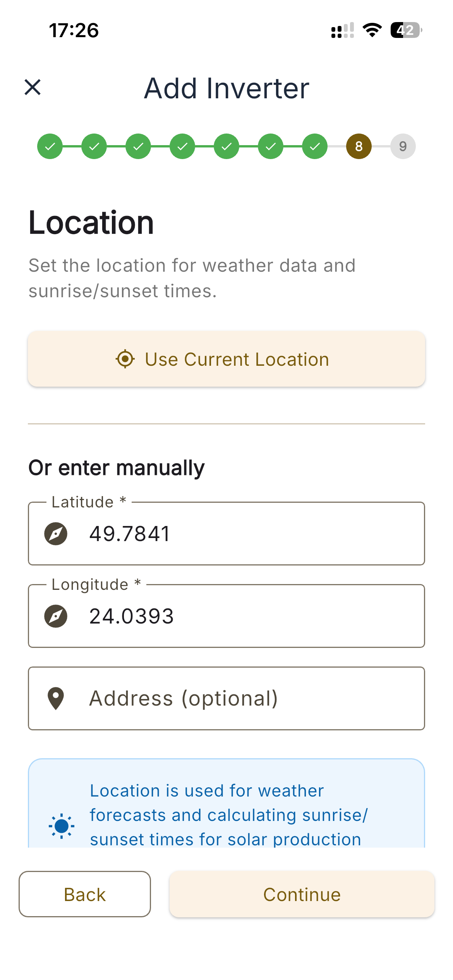
Task: Click the first completed step checkmark
Action: pos(50,146)
